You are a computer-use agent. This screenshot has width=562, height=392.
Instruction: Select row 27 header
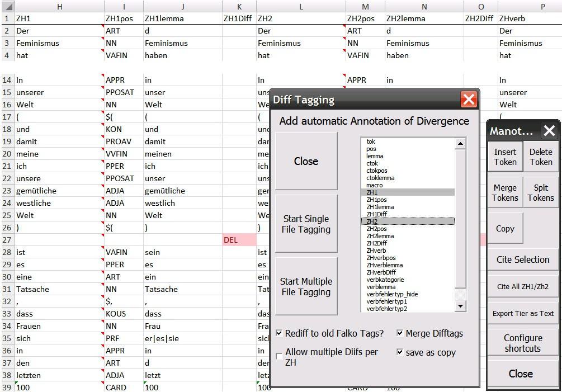click(7, 240)
